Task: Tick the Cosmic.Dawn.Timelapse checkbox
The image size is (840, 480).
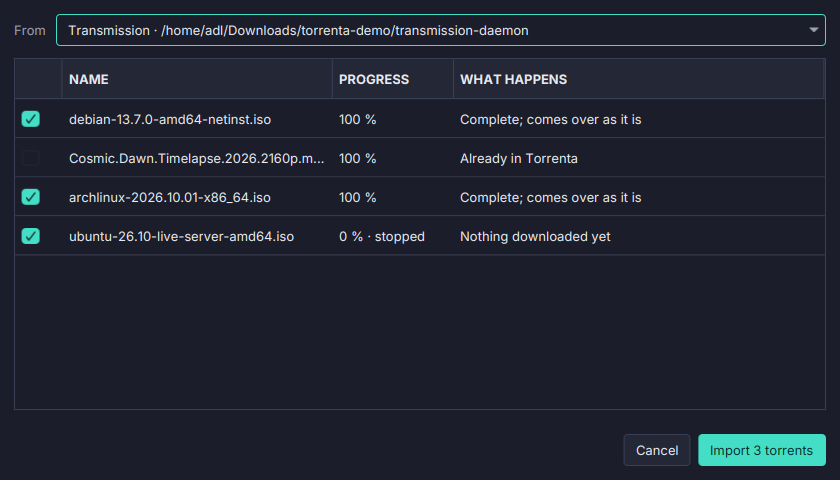Action: pos(31,158)
